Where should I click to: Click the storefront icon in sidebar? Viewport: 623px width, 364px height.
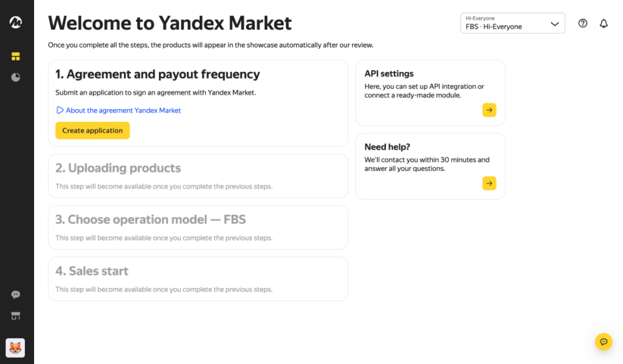[x=16, y=316]
